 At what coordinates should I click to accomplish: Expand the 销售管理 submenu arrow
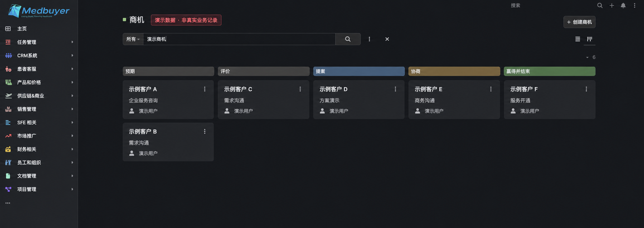[72, 109]
